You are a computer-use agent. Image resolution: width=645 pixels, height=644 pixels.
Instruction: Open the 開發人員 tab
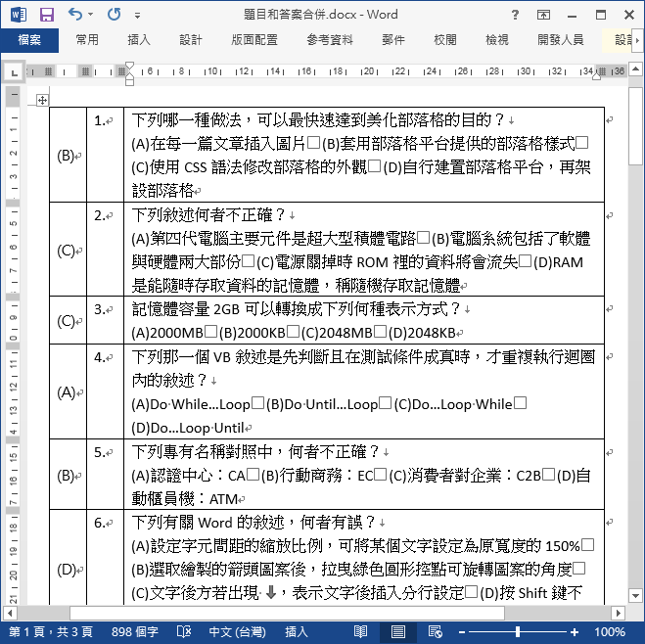[561, 40]
